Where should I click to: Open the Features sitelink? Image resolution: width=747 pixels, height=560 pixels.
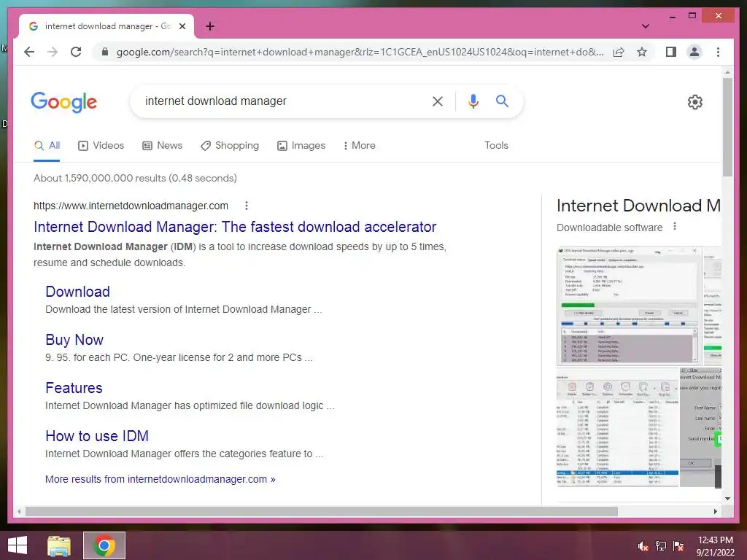74,388
